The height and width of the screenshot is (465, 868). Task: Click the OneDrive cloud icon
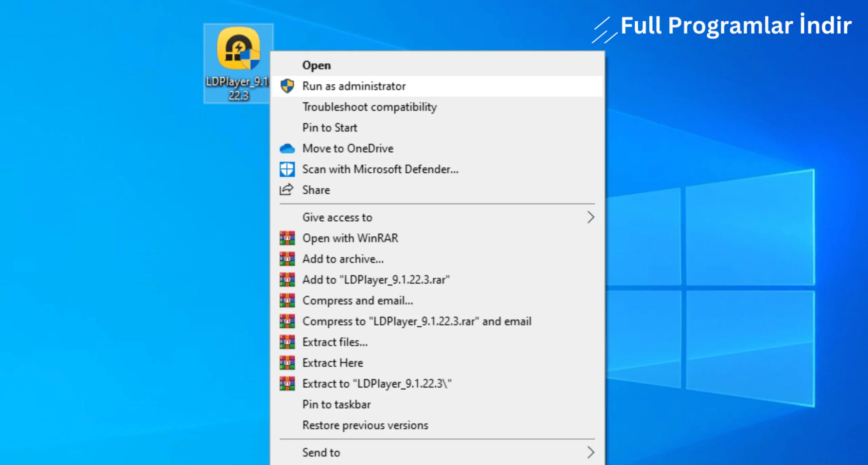[x=287, y=149]
